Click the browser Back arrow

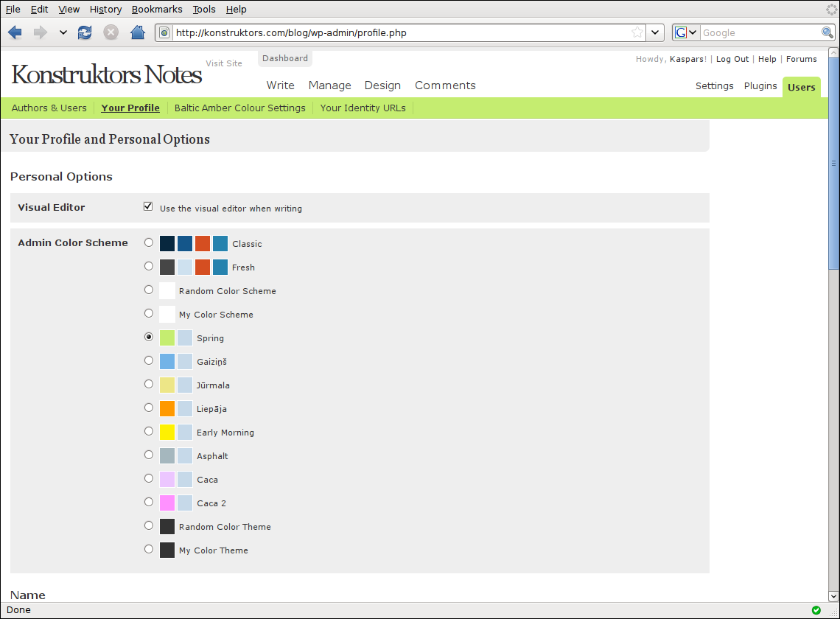(15, 32)
